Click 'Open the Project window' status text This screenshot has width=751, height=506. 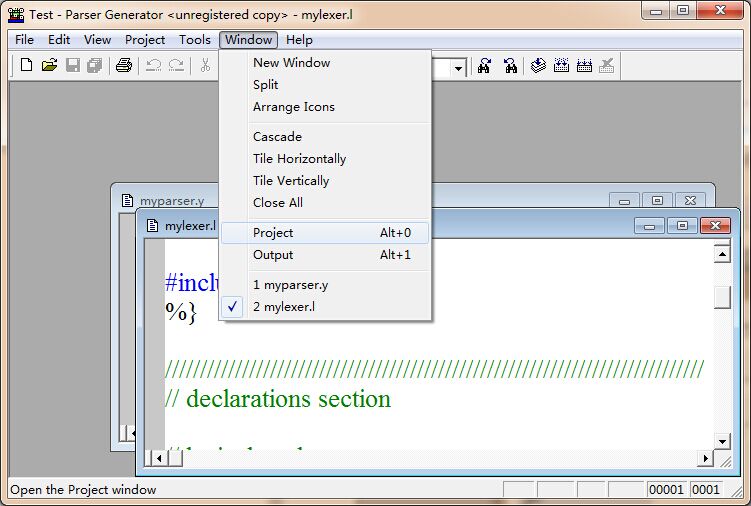[x=83, y=490]
